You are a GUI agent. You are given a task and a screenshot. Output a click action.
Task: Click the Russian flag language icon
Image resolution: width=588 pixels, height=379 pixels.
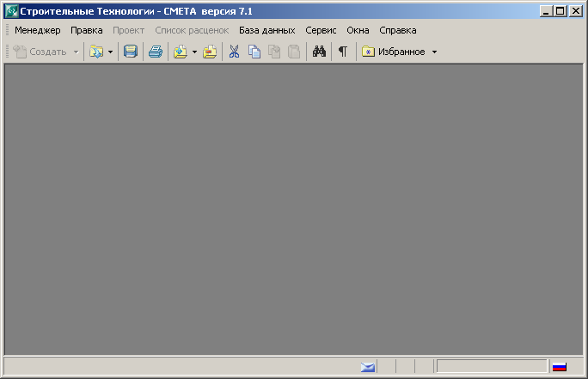pyautogui.click(x=559, y=367)
